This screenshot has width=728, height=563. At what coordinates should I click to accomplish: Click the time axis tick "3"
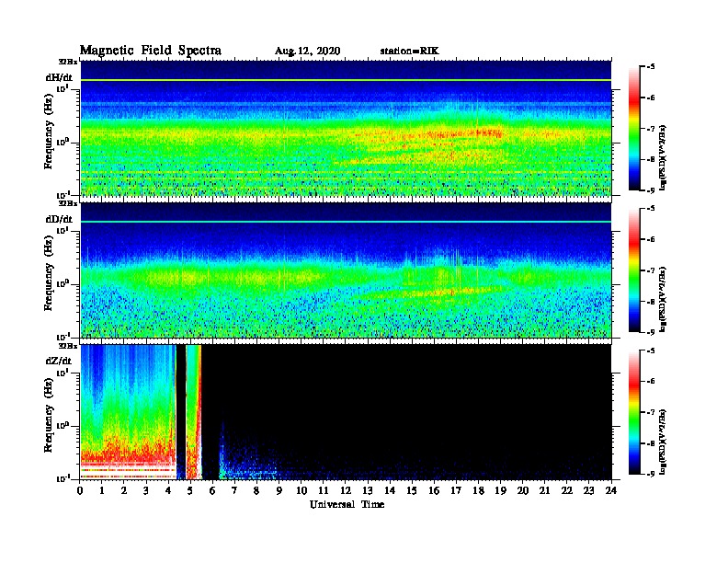[x=147, y=491]
